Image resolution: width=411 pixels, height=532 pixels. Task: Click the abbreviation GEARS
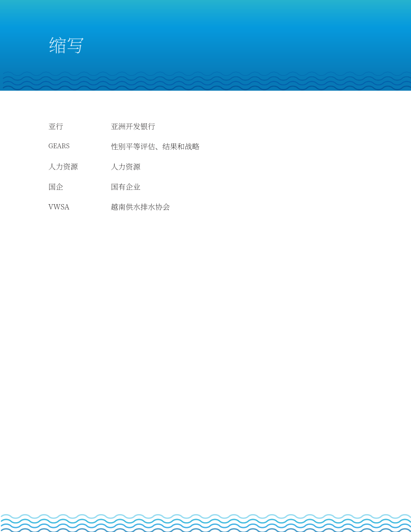[x=59, y=146]
